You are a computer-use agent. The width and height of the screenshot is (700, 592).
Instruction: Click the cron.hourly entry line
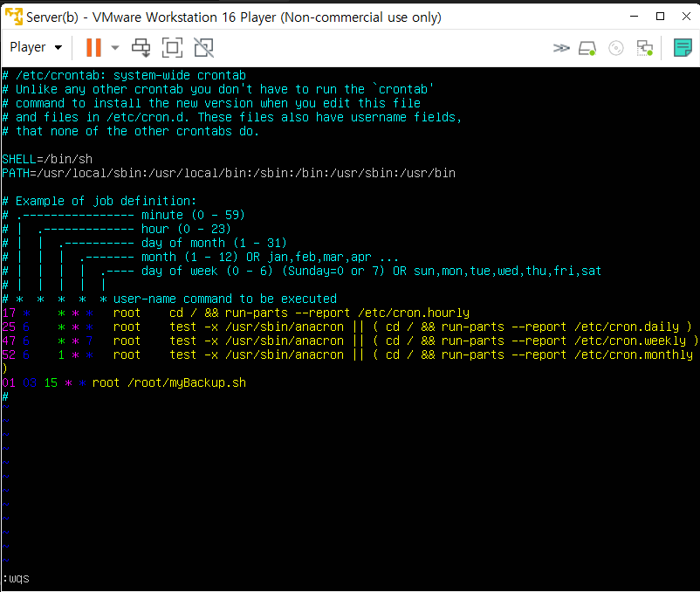point(236,313)
